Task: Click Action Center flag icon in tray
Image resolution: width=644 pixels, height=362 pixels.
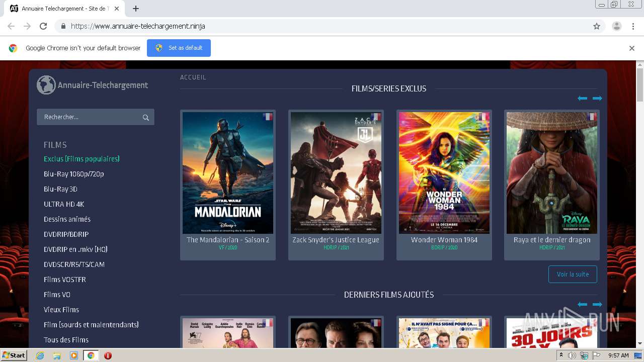Action: (x=596, y=355)
